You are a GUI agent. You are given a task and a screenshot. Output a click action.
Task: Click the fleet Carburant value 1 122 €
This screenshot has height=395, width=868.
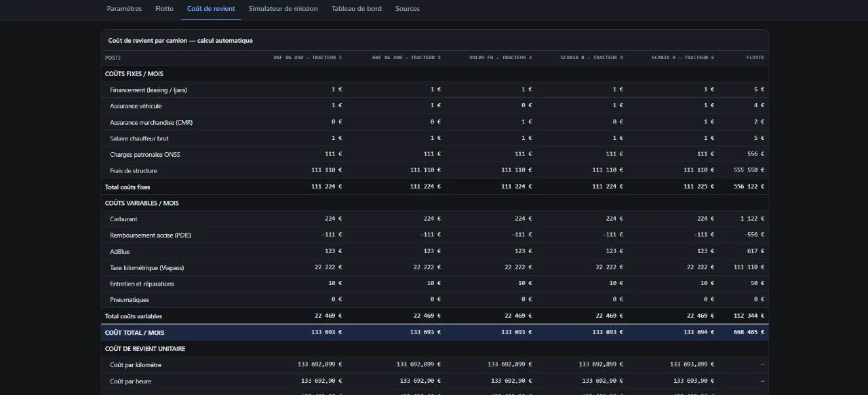[752, 219]
